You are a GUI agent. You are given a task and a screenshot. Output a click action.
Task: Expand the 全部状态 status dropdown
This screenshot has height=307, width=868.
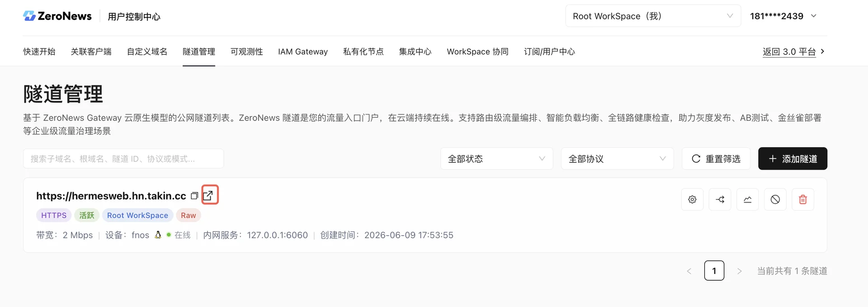point(497,159)
